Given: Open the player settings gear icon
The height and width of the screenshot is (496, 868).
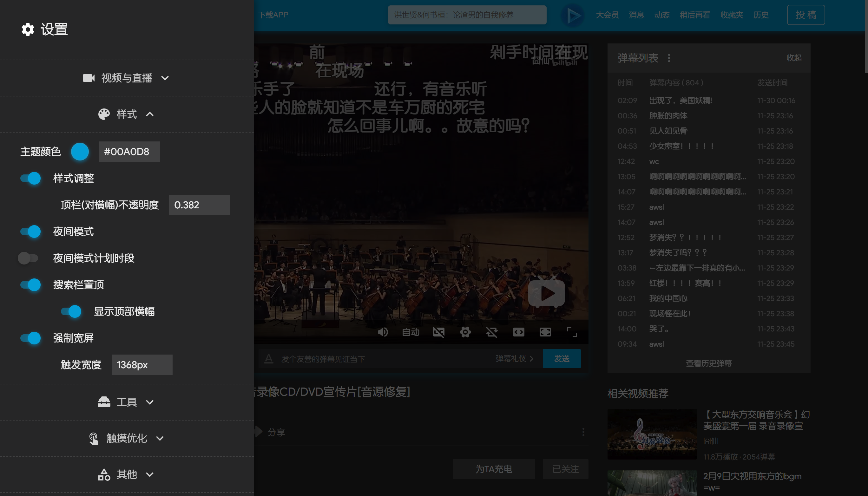Looking at the screenshot, I should 465,332.
